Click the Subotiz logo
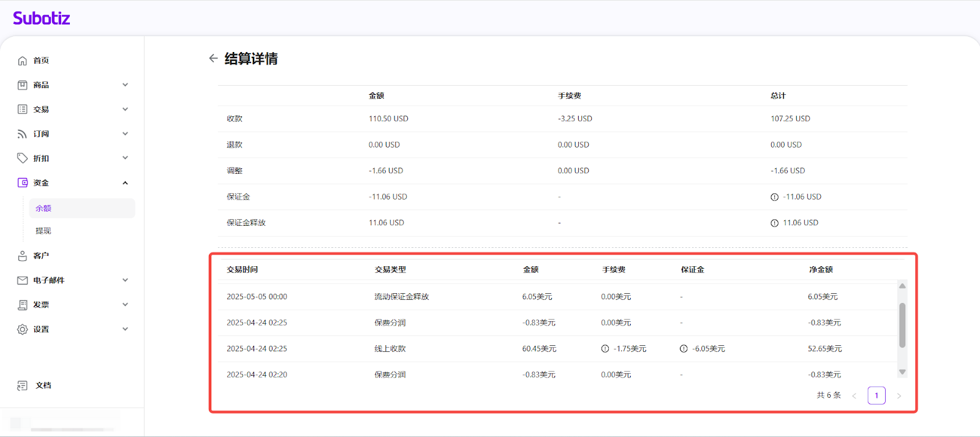 coord(42,18)
